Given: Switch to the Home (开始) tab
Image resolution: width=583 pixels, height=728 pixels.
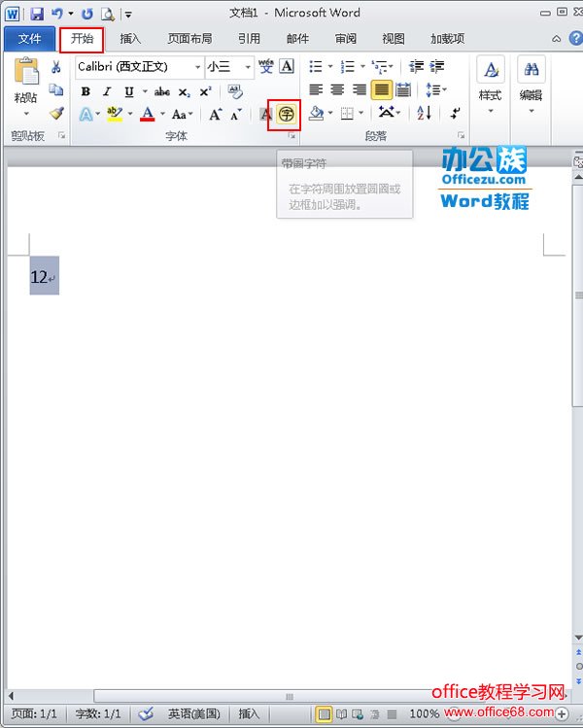Looking at the screenshot, I should (x=82, y=39).
